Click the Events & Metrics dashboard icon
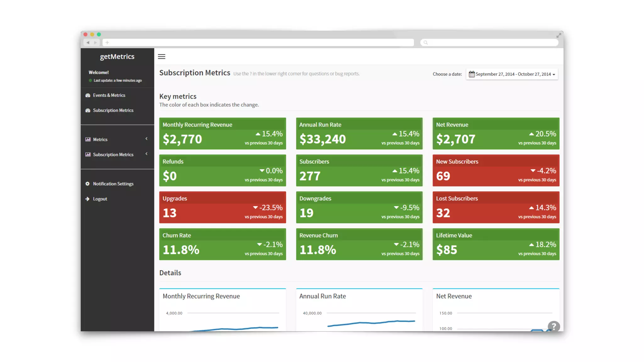 click(88, 95)
